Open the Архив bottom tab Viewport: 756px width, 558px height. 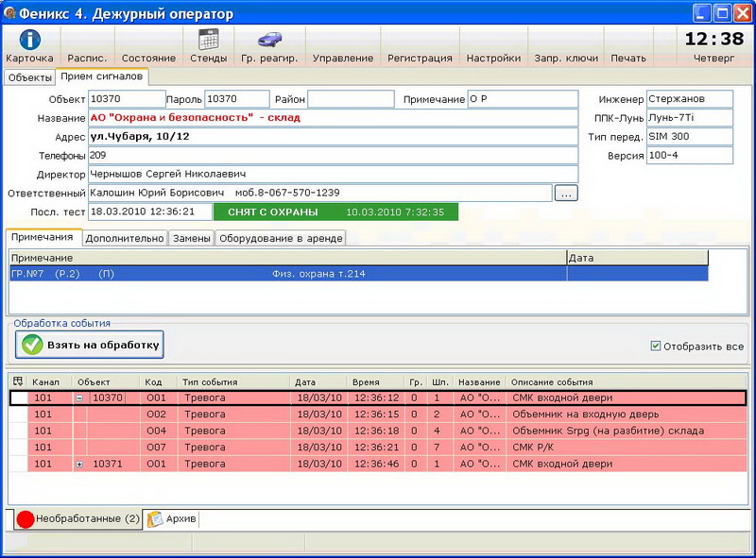pyautogui.click(x=172, y=519)
